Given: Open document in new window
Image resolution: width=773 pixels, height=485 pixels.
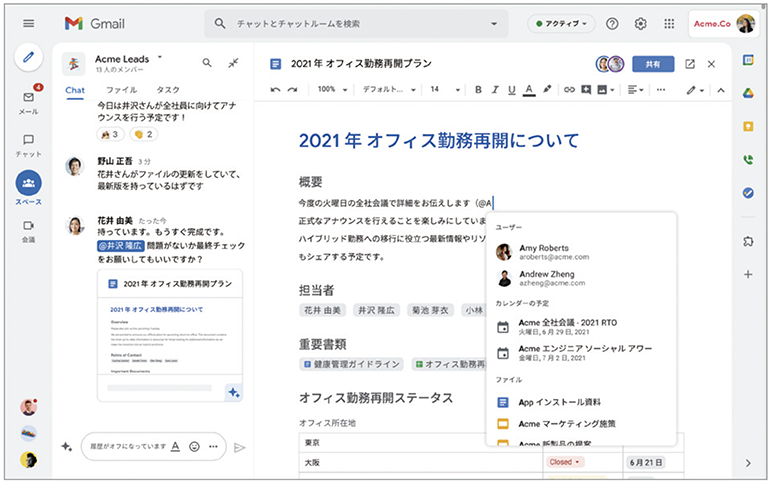Looking at the screenshot, I should [x=690, y=64].
